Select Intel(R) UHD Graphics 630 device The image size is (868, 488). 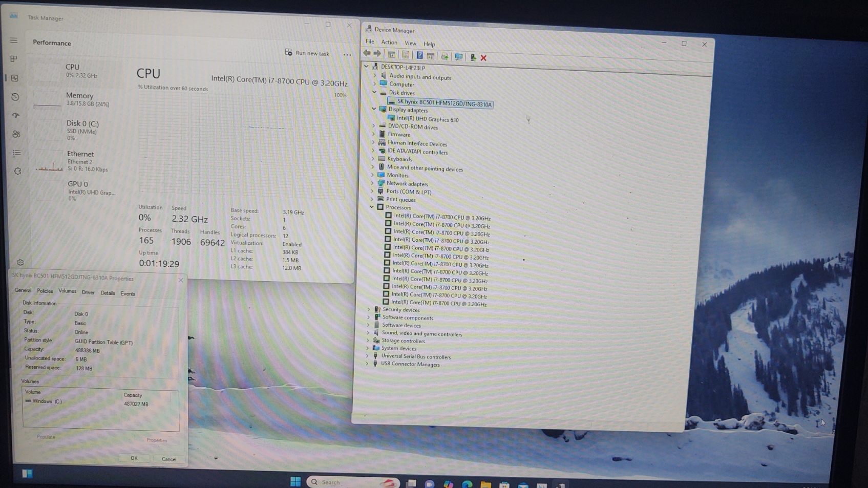pos(427,119)
